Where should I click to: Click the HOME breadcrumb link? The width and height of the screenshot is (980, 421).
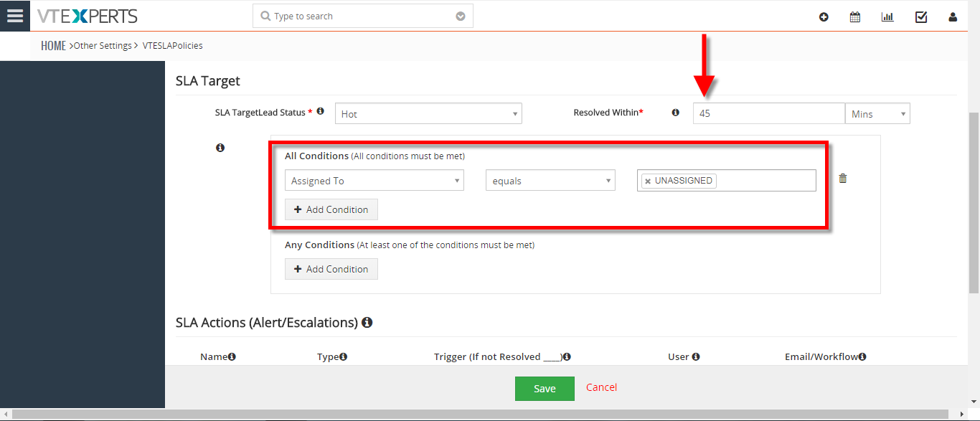(x=53, y=45)
